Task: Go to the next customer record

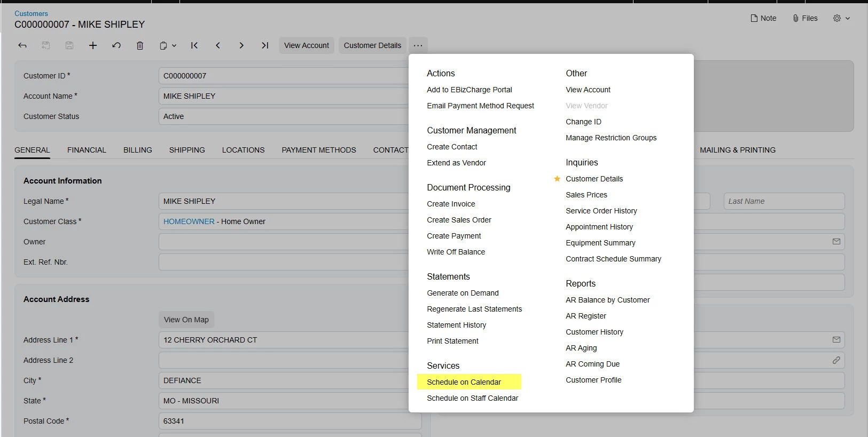Action: point(241,45)
